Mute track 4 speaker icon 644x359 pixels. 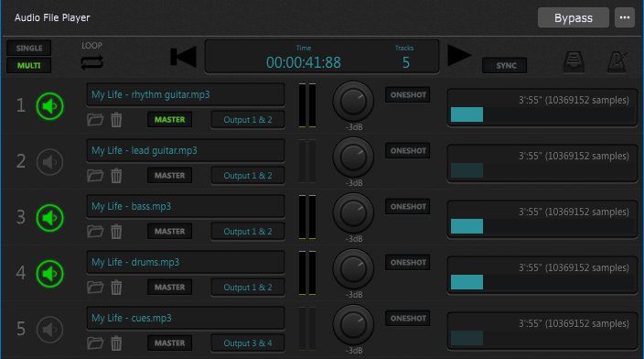pyautogui.click(x=49, y=274)
